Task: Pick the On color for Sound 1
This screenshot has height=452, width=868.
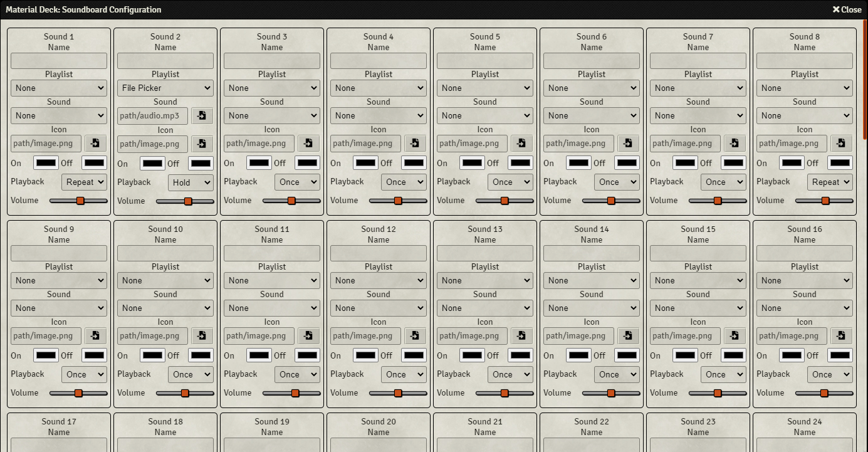Action: [46, 163]
